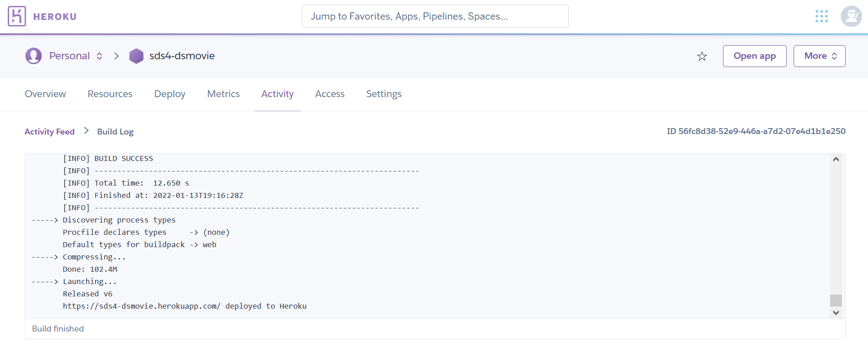Click the build ID 56fc8d38 text
This screenshot has height=352, width=868.
coord(756,131)
